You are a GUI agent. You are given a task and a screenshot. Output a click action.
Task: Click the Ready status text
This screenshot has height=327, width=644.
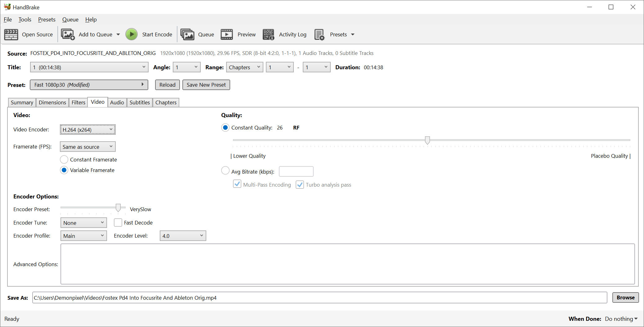coord(12,319)
